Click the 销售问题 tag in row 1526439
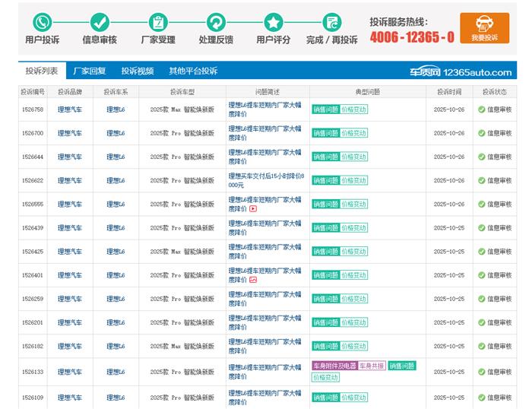Image resolution: width=532 pixels, height=409 pixels. click(x=325, y=228)
